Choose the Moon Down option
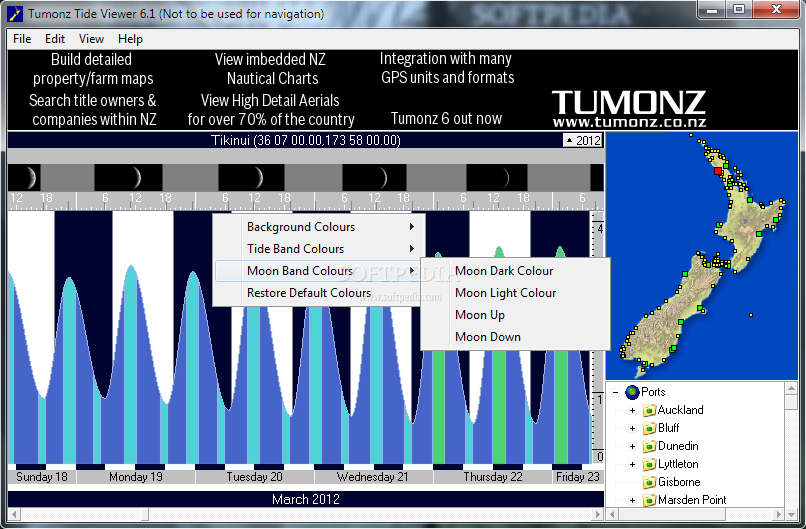The image size is (806, 529). [515, 337]
